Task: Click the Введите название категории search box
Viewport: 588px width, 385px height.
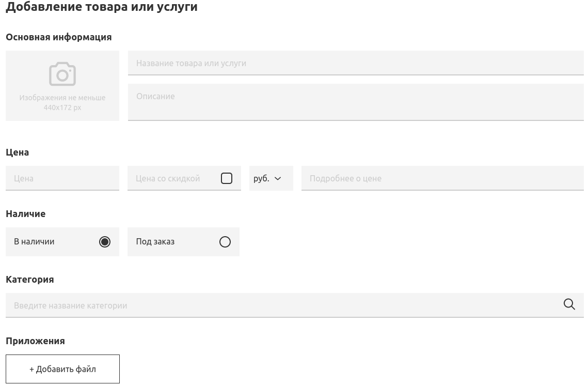Action: 295,305
